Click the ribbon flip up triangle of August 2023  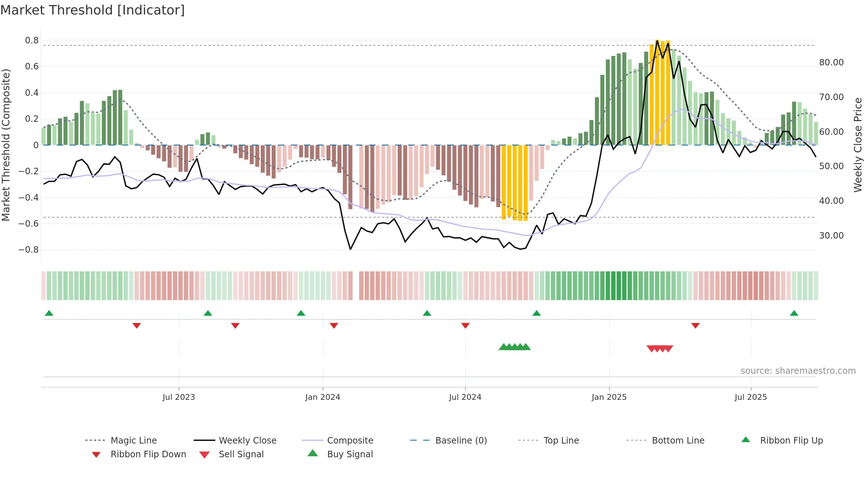(x=208, y=313)
